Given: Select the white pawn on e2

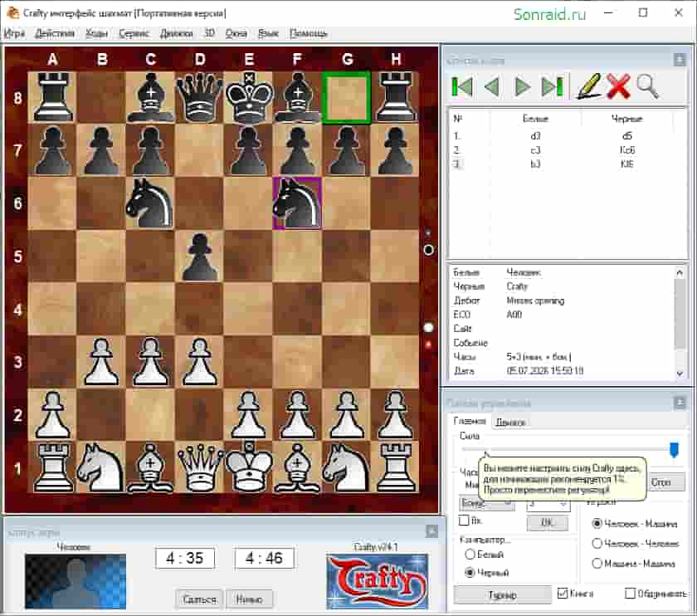Looking at the screenshot, I should 248,415.
